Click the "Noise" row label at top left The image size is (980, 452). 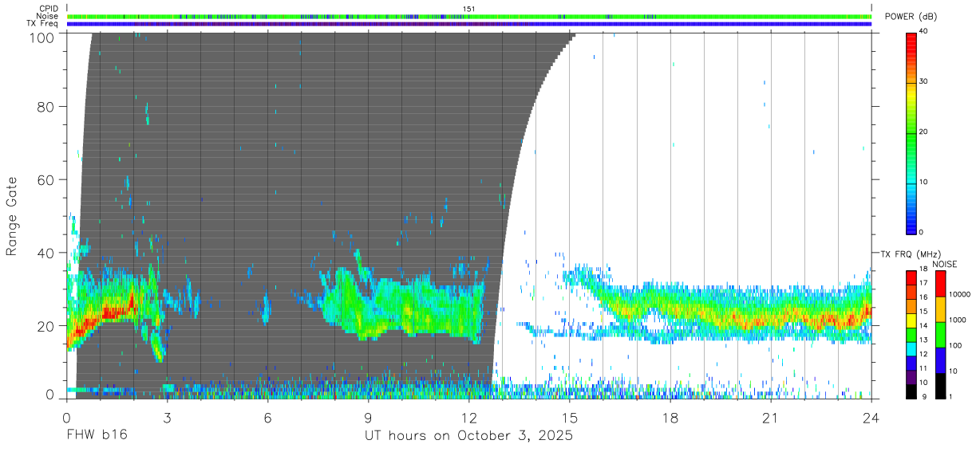click(48, 16)
